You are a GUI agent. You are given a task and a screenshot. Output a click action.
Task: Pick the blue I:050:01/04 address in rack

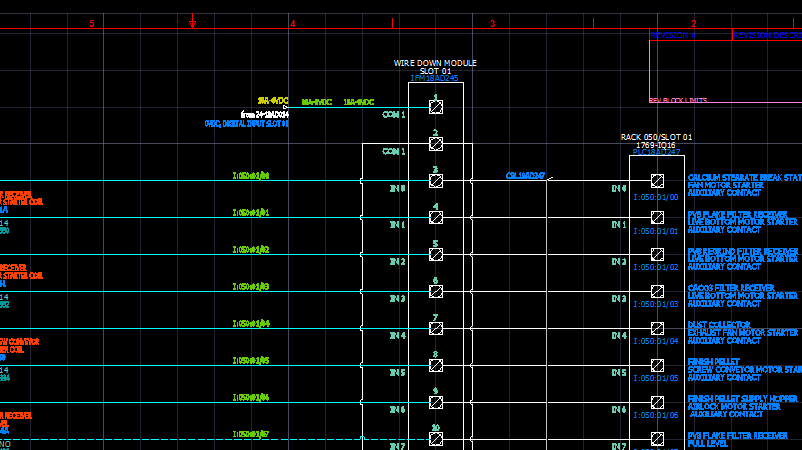[656, 341]
